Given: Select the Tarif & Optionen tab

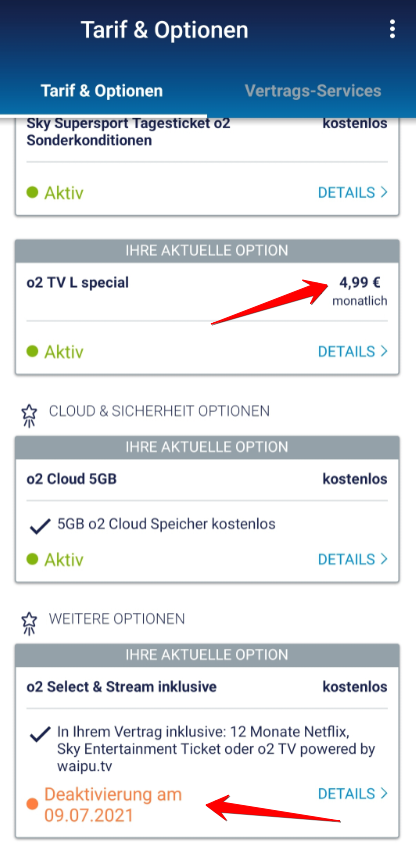Looking at the screenshot, I should tap(102, 90).
